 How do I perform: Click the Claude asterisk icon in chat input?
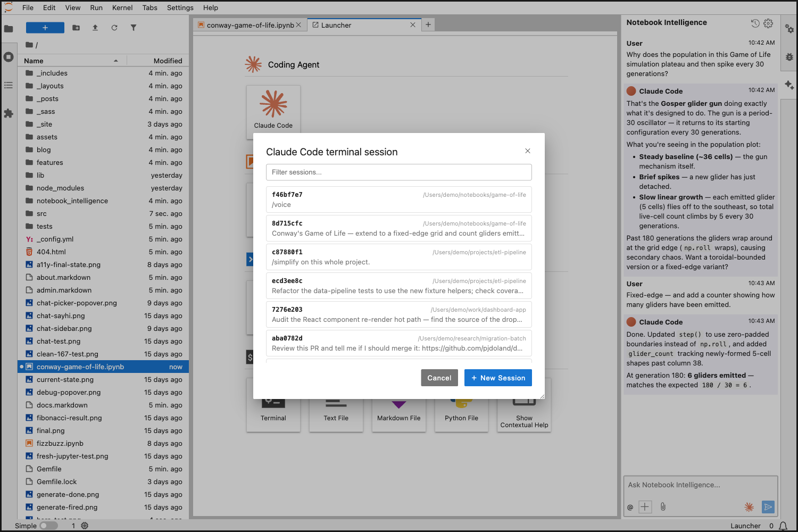(749, 507)
